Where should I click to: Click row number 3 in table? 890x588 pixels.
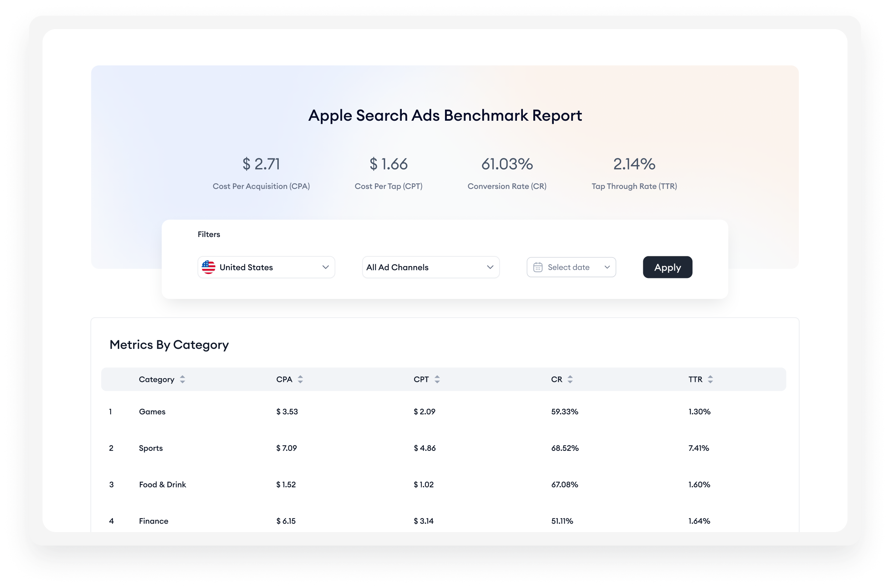point(111,484)
